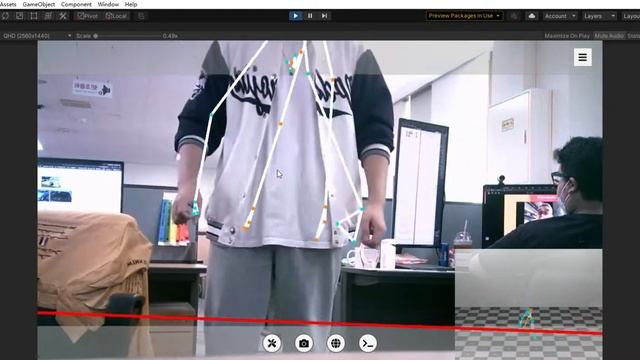
Task: Click the globe button in game view
Action: (x=336, y=343)
